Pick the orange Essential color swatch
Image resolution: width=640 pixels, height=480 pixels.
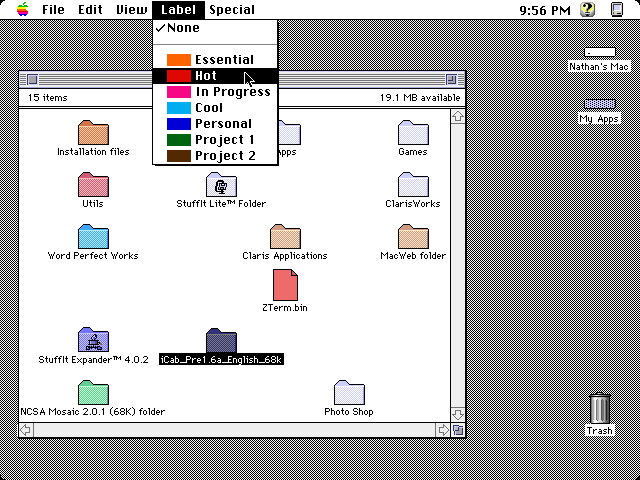179,60
